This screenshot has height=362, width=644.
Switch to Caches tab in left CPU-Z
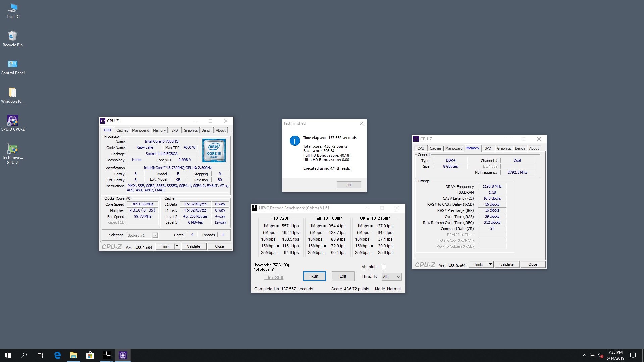(122, 130)
